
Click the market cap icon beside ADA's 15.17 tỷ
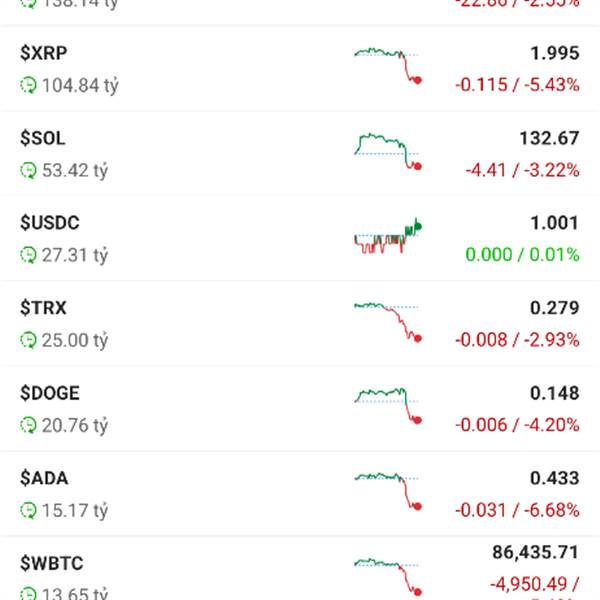28,511
